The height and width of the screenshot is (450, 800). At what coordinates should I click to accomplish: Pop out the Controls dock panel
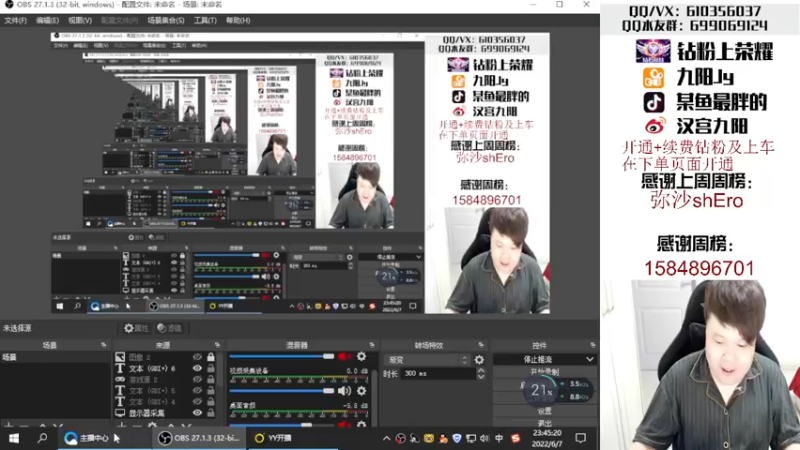coord(592,345)
